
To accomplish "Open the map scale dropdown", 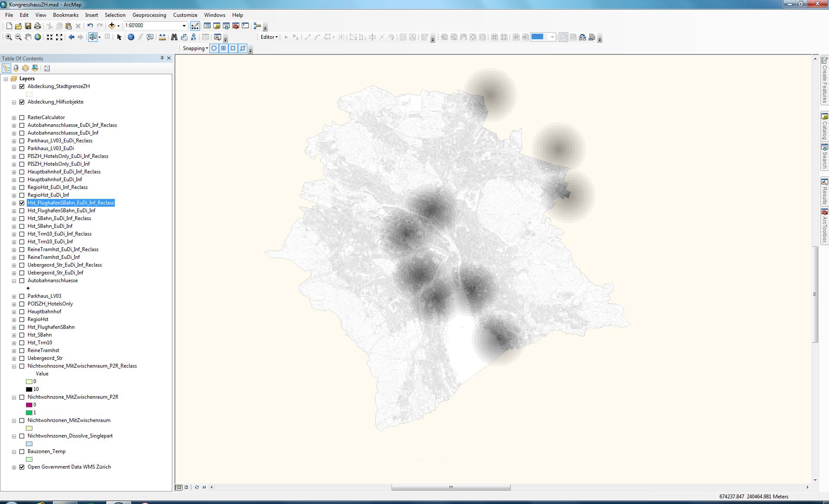I will [184, 26].
